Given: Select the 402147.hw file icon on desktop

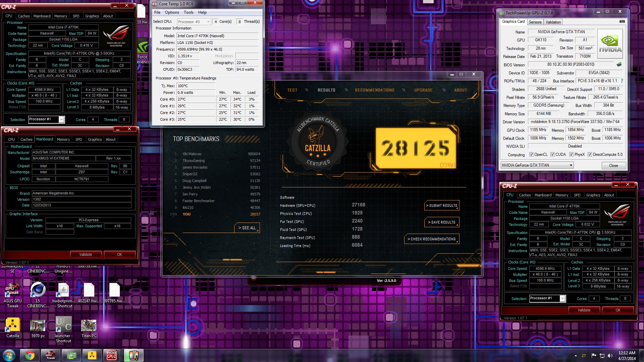Looking at the screenshot, I should click(89, 293).
